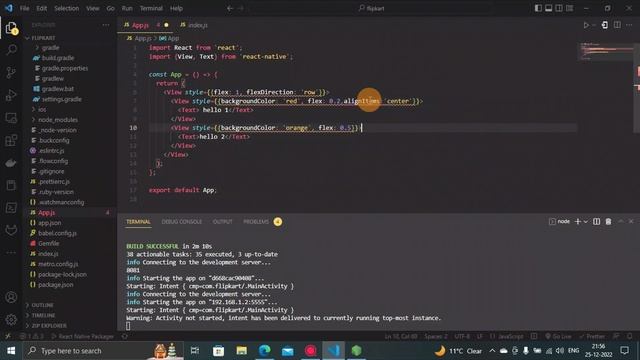Click Prettier in status bar
Viewport: 640px width, 360px height.
pos(592,336)
